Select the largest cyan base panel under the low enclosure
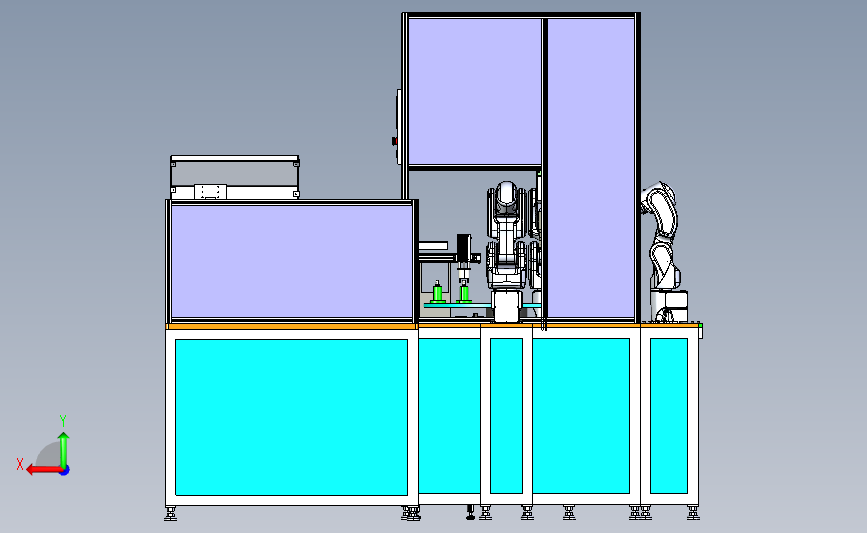Image resolution: width=867 pixels, height=533 pixels. [291, 417]
